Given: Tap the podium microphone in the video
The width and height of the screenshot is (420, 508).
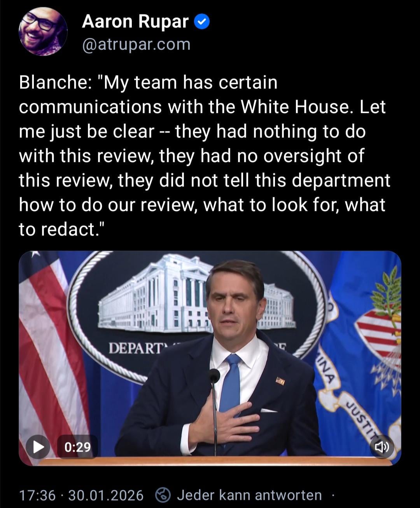Looking at the screenshot, I should tap(214, 408).
